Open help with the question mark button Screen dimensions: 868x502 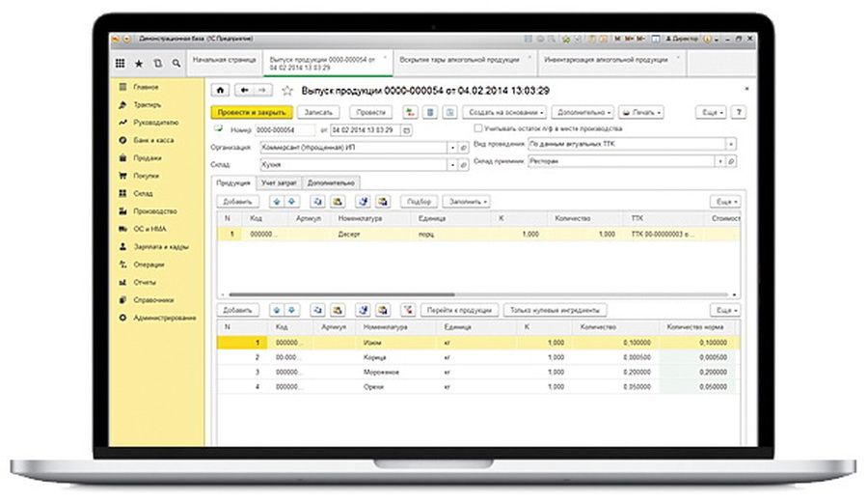click(739, 113)
